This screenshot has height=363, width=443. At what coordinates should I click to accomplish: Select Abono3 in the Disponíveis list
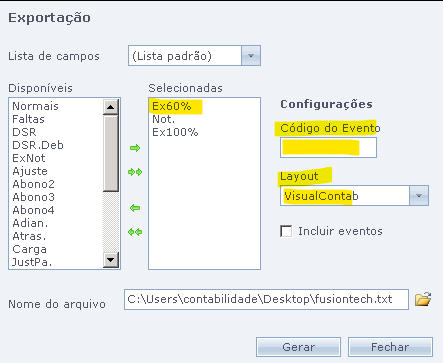click(33, 197)
